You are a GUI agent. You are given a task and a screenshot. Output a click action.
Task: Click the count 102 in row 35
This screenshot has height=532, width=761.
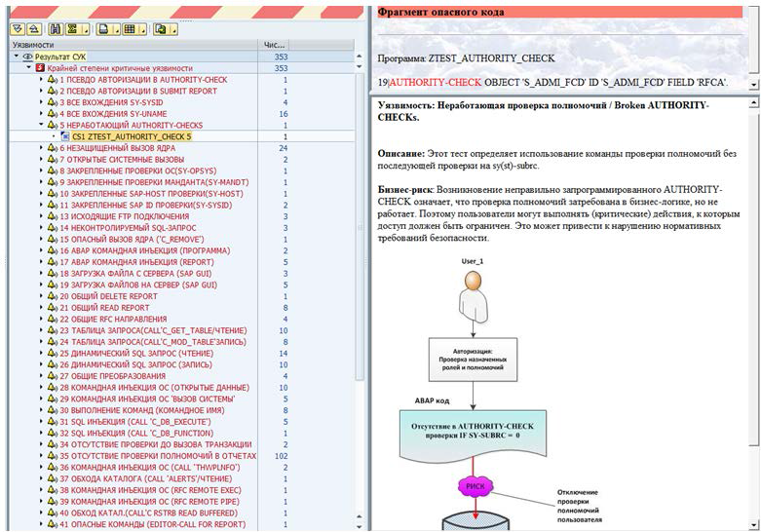coord(281,456)
